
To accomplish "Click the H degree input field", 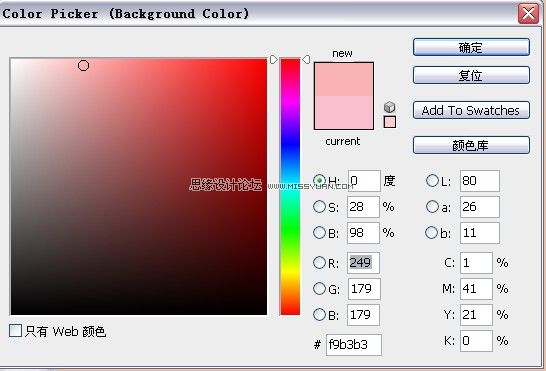I will pyautogui.click(x=364, y=181).
